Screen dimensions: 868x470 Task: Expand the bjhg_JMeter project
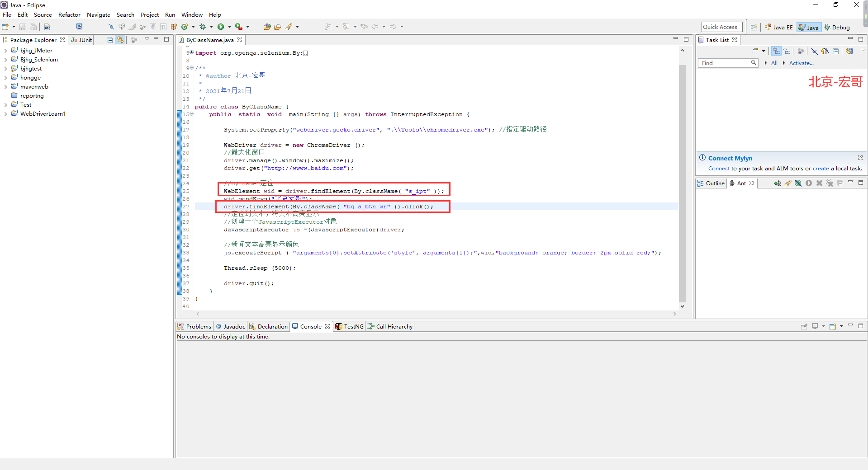[x=5, y=51]
